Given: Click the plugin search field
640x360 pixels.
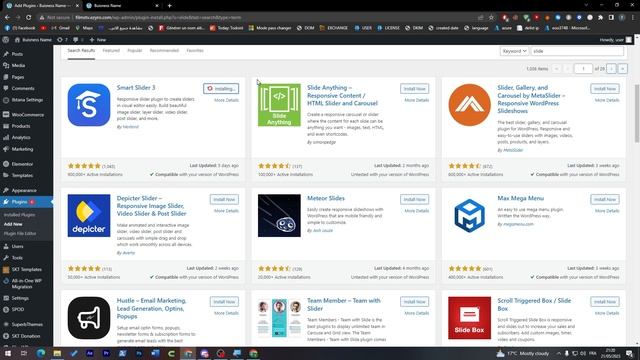Looking at the screenshot, I should [x=577, y=51].
